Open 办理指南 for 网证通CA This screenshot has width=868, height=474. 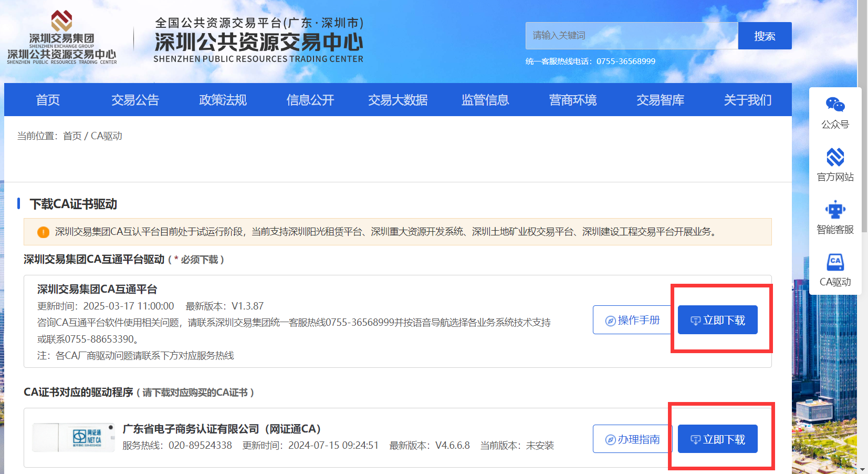632,439
